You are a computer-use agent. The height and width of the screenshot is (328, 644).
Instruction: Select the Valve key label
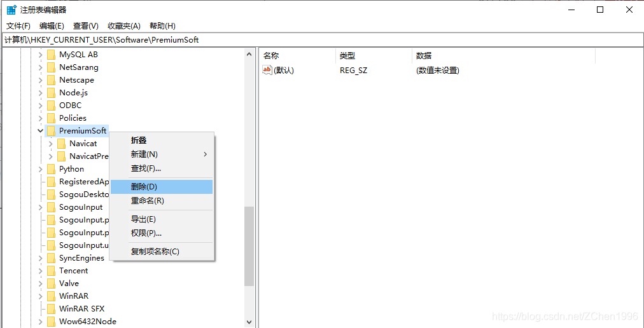click(x=69, y=284)
